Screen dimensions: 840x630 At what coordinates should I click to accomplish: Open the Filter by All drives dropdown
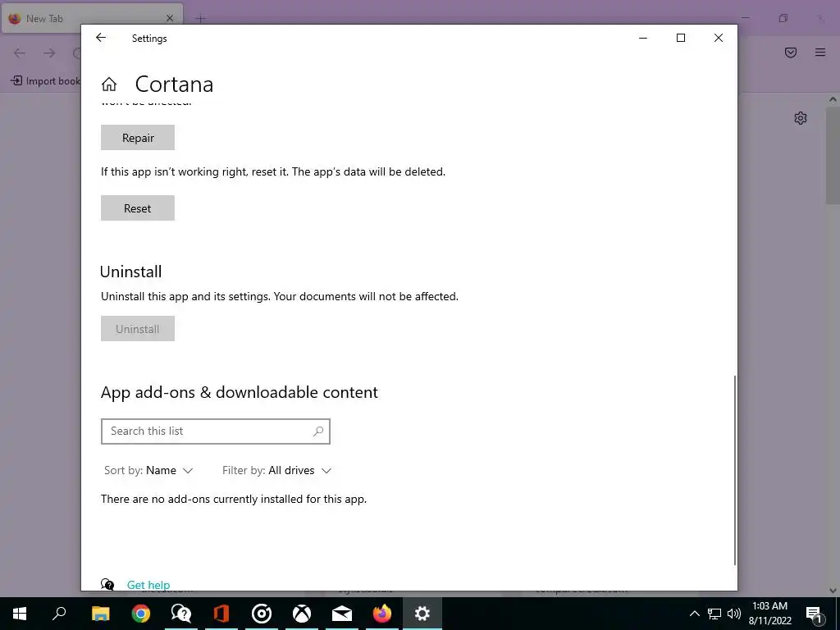[277, 470]
